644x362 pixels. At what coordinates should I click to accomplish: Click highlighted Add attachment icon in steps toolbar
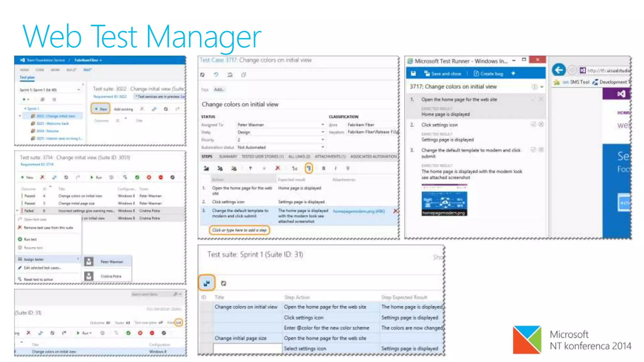pos(309,168)
